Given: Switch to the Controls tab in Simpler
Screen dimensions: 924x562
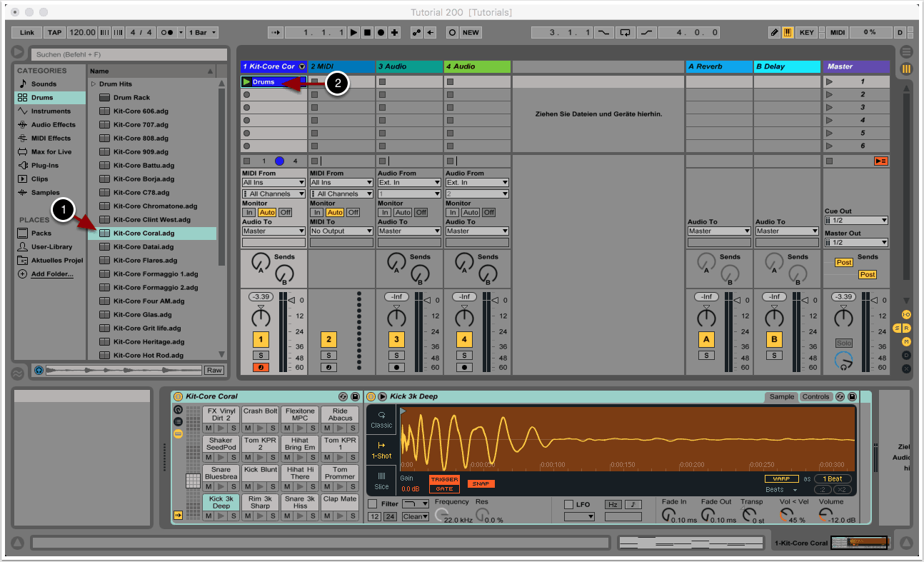Looking at the screenshot, I should [815, 397].
